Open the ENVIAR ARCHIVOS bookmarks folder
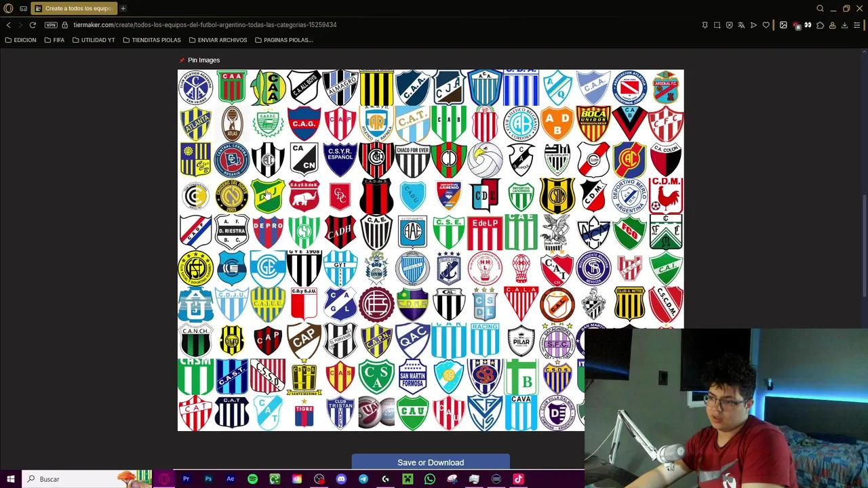 point(218,40)
